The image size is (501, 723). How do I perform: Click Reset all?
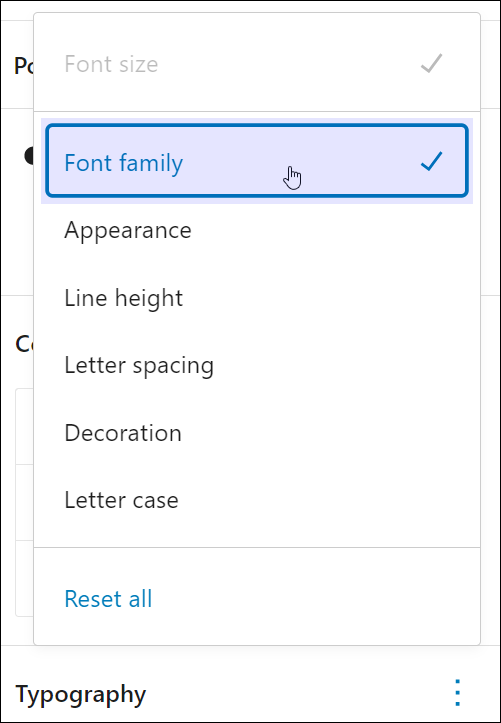tap(108, 599)
